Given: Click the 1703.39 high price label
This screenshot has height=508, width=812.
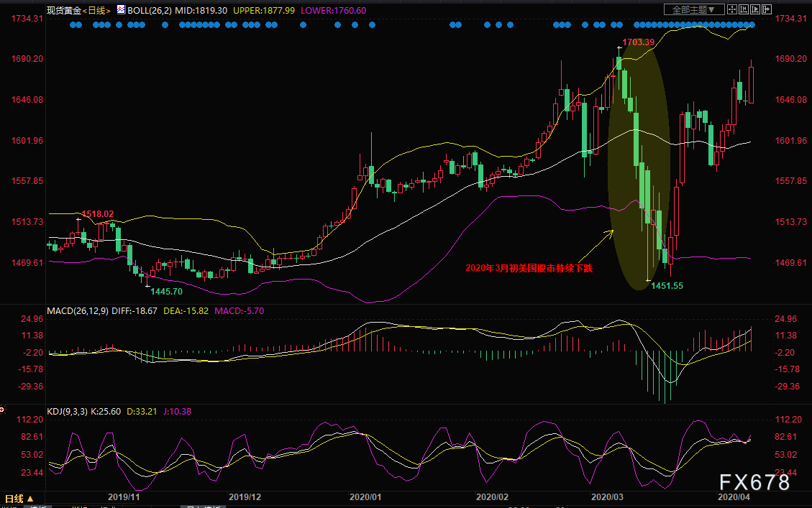Looking at the screenshot, I should click(639, 42).
